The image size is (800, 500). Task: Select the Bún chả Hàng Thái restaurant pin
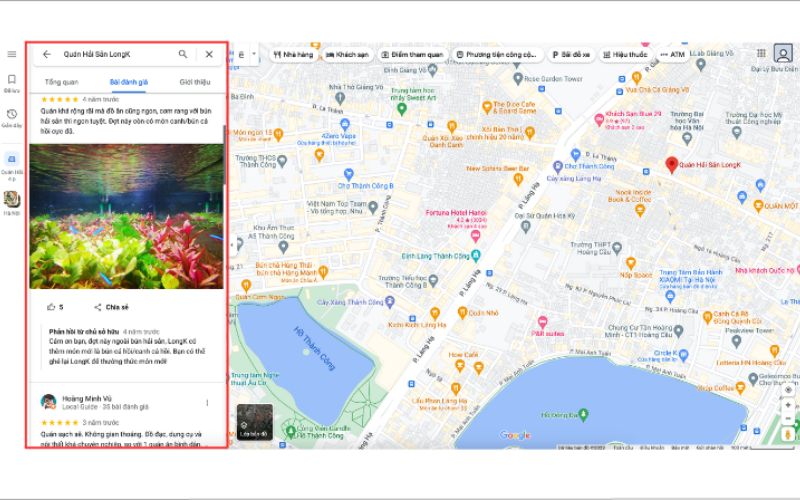[x=322, y=271]
